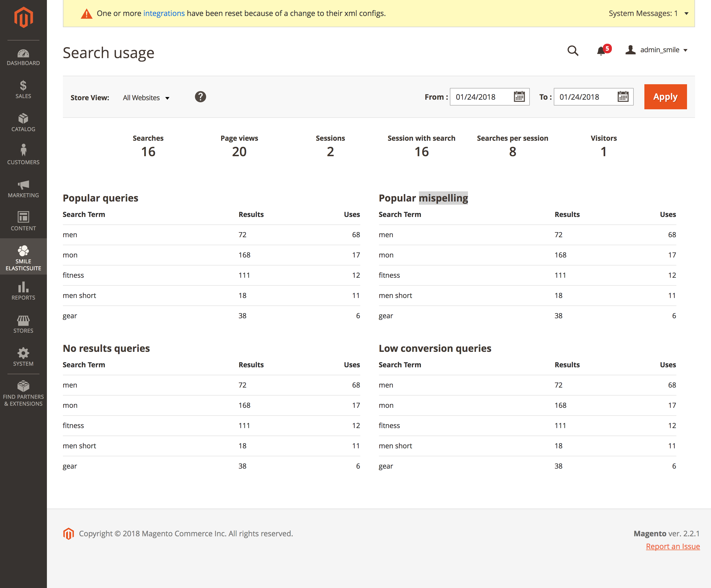Screen dimensions: 711x588
Task: Click the Page views count 20
Action: (239, 152)
